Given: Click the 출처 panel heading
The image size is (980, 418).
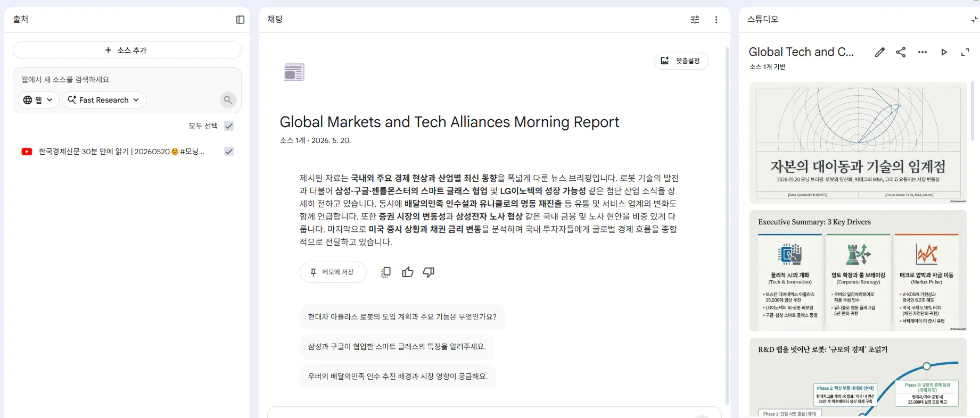Looking at the screenshot, I should 21,19.
